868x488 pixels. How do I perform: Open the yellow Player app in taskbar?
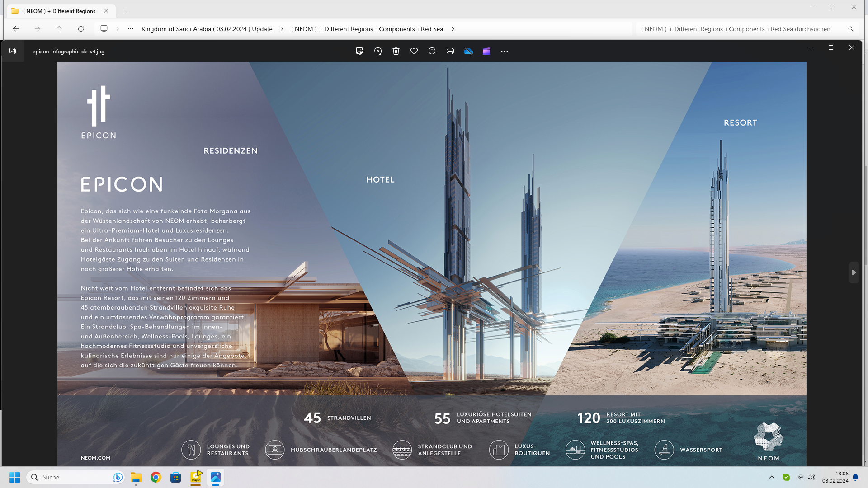(196, 477)
